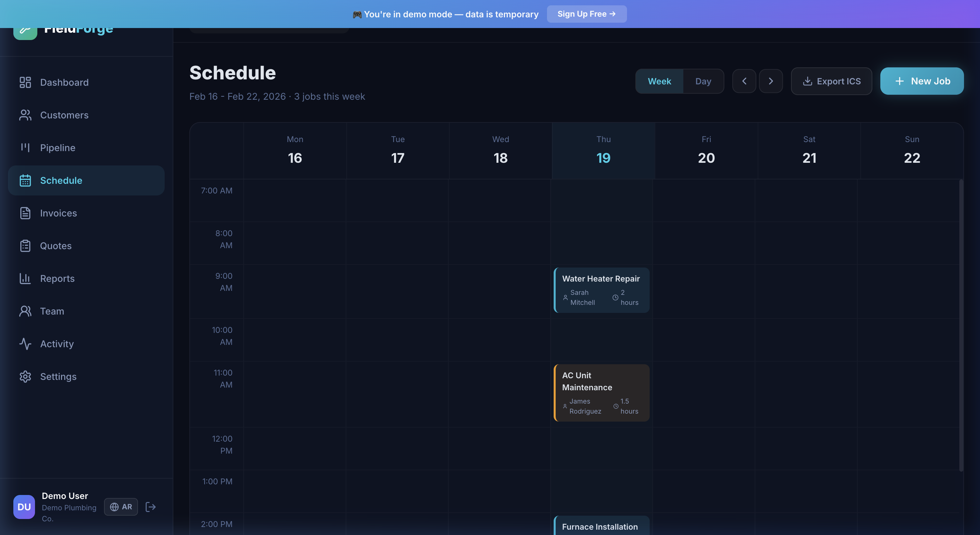This screenshot has height=535, width=980.
Task: Select the Customers icon in the sidebar
Action: [x=25, y=115]
